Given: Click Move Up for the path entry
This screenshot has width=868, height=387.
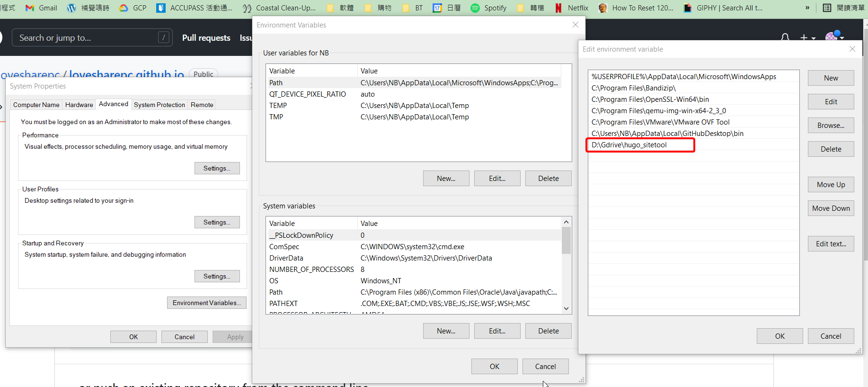Looking at the screenshot, I should [x=831, y=185].
